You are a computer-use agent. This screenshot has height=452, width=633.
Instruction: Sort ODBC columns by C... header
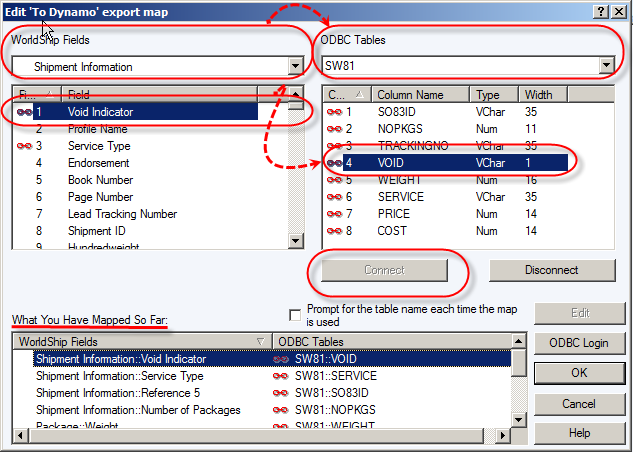point(347,94)
